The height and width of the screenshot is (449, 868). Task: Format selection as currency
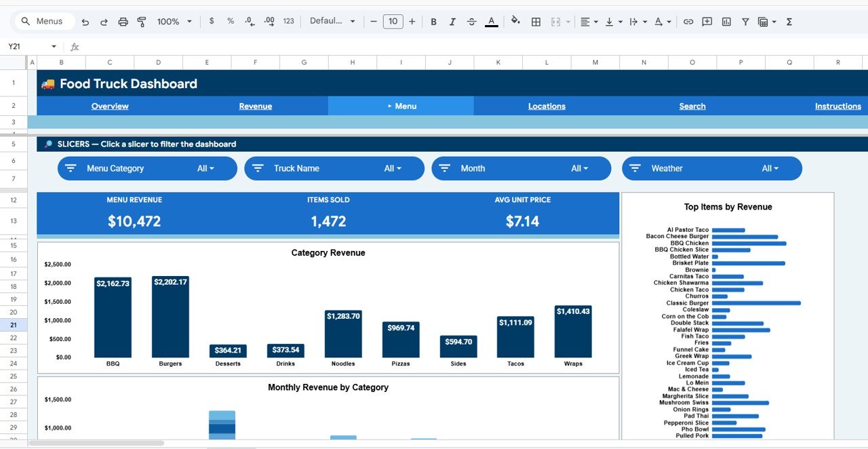click(211, 21)
